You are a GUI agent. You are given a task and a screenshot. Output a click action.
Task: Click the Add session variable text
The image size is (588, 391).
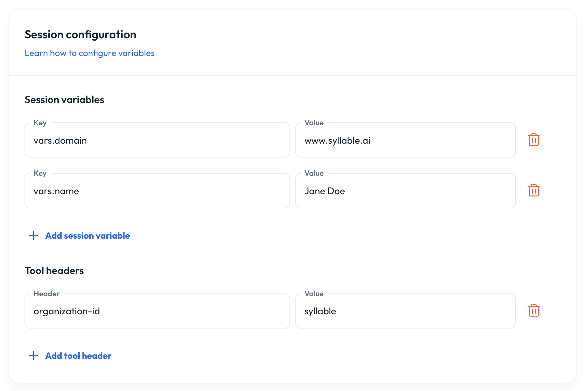coord(87,236)
